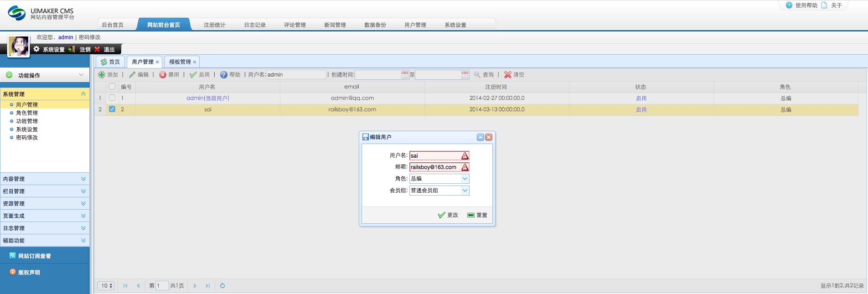
Task: Click the 查询 search magnifier icon
Action: click(x=477, y=75)
